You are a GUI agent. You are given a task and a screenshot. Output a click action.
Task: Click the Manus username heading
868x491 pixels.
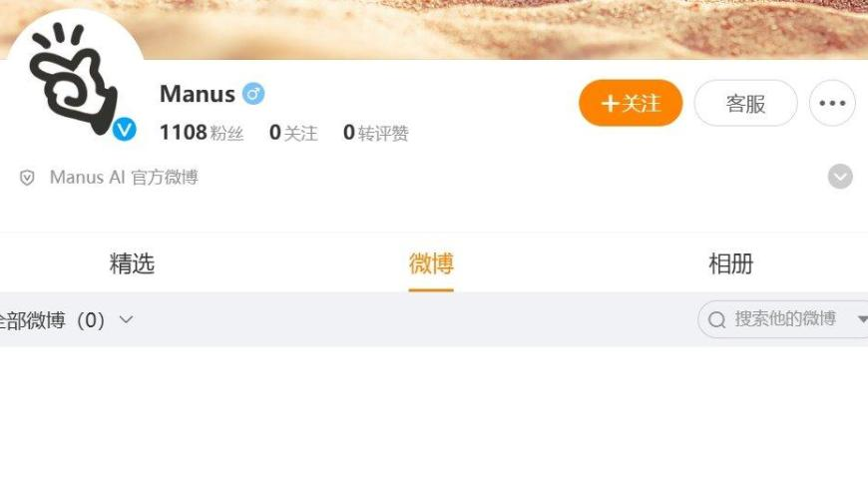(198, 94)
